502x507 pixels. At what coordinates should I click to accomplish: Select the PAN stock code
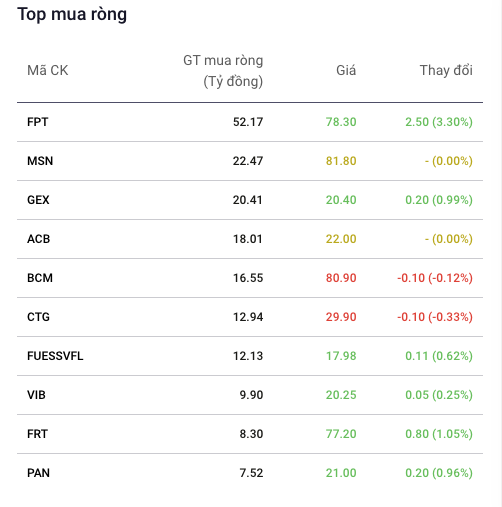(x=38, y=473)
